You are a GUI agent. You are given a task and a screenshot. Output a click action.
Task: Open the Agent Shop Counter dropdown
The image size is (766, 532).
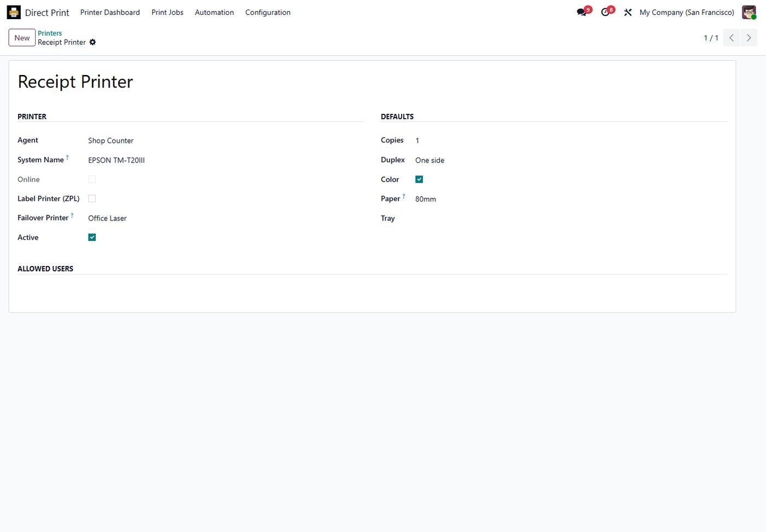[225, 141]
